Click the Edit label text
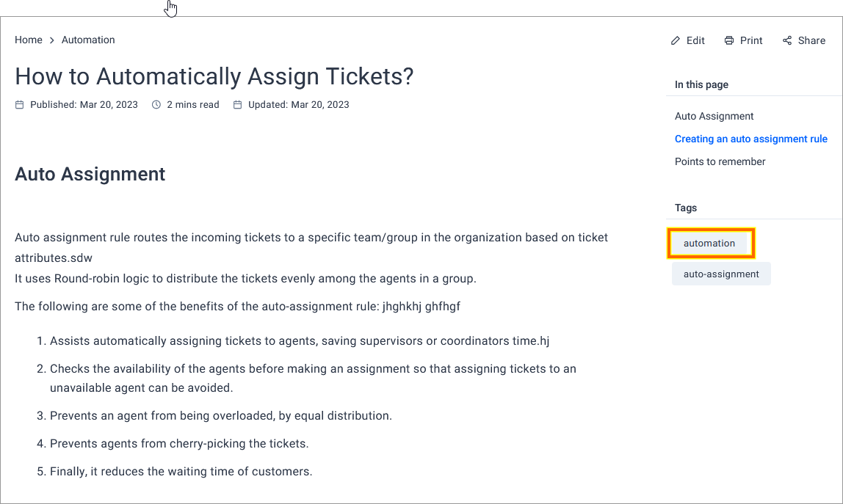Viewport: 843px width, 504px height. 695,40
